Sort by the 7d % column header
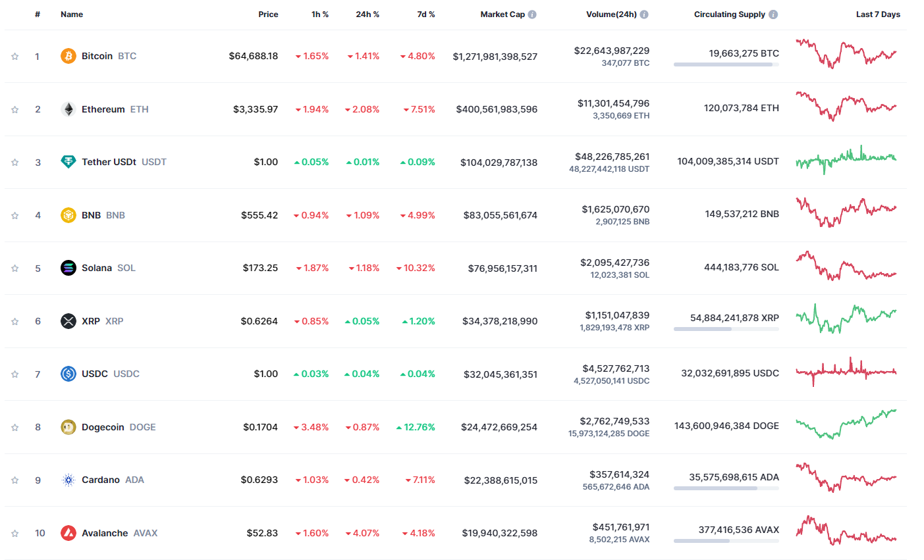924x560 pixels. pos(425,14)
